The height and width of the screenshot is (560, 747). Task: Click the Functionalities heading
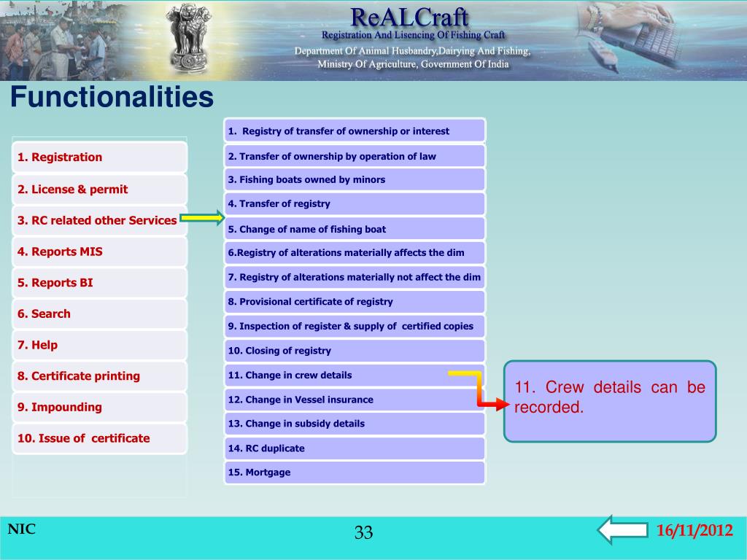point(112,97)
